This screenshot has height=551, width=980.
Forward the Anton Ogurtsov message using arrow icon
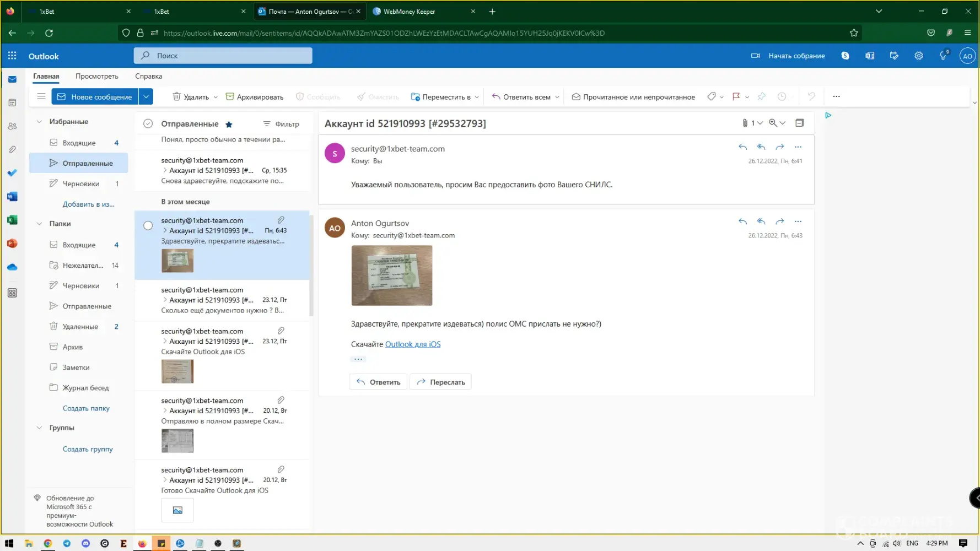click(x=779, y=222)
